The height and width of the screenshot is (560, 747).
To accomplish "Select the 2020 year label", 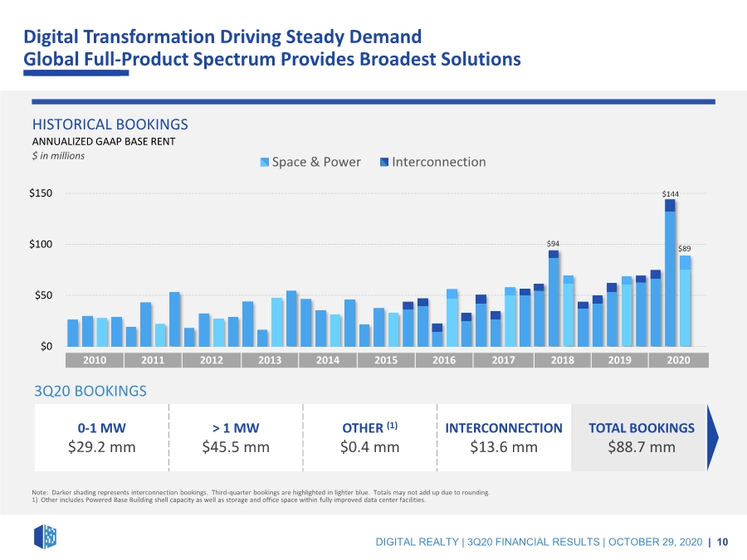I will tap(678, 360).
